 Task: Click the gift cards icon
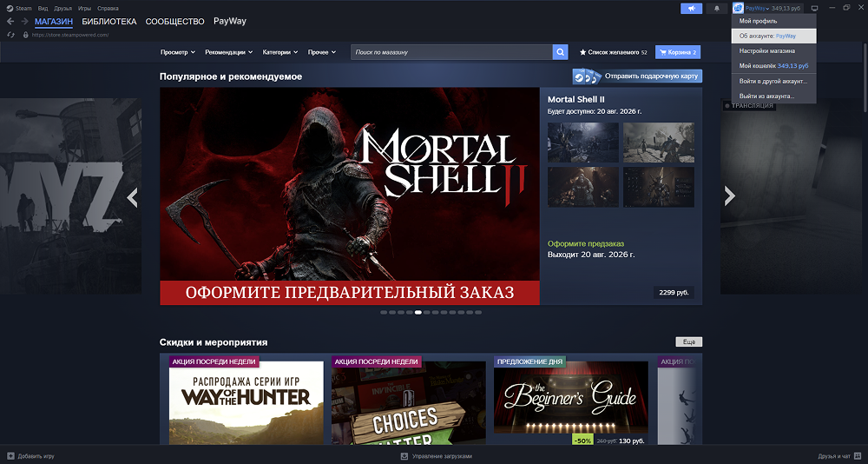tap(587, 76)
